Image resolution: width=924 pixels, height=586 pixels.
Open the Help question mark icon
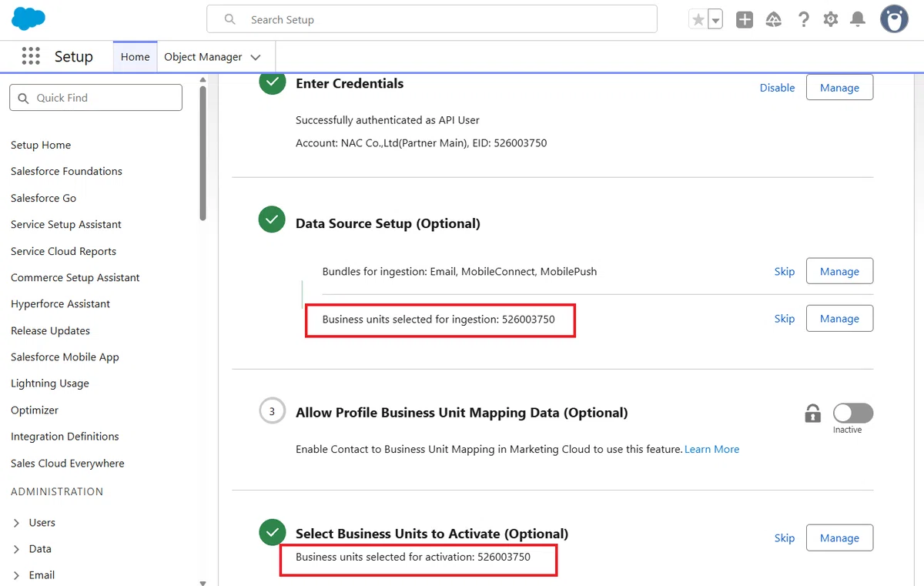[803, 20]
